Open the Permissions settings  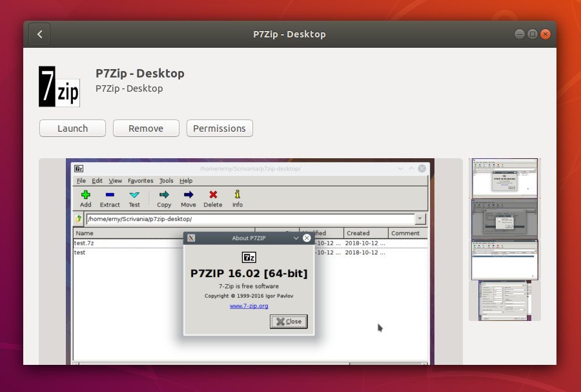point(219,129)
